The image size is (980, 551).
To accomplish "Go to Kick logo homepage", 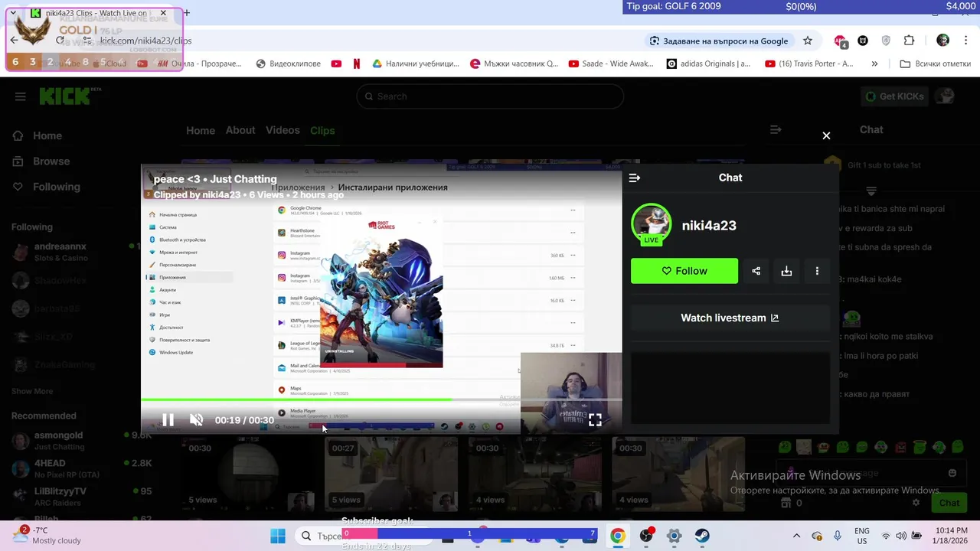I will click(x=66, y=96).
